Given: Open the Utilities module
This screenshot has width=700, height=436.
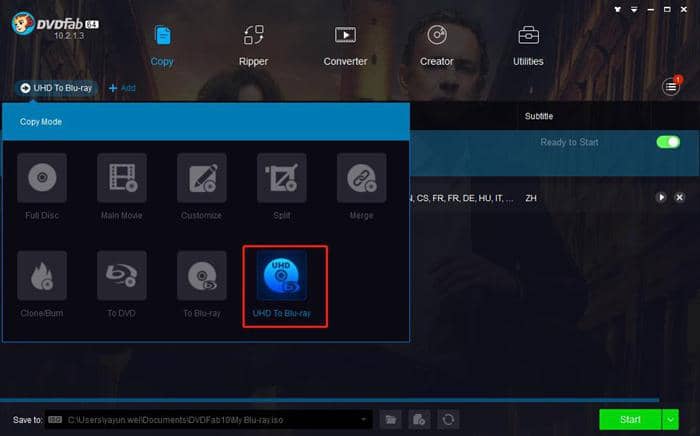Looking at the screenshot, I should [528, 46].
